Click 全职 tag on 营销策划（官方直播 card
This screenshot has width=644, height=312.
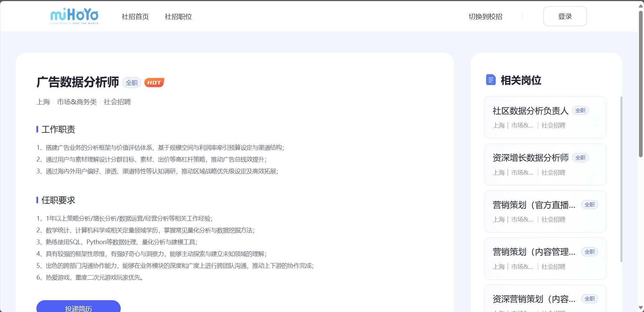(x=589, y=205)
